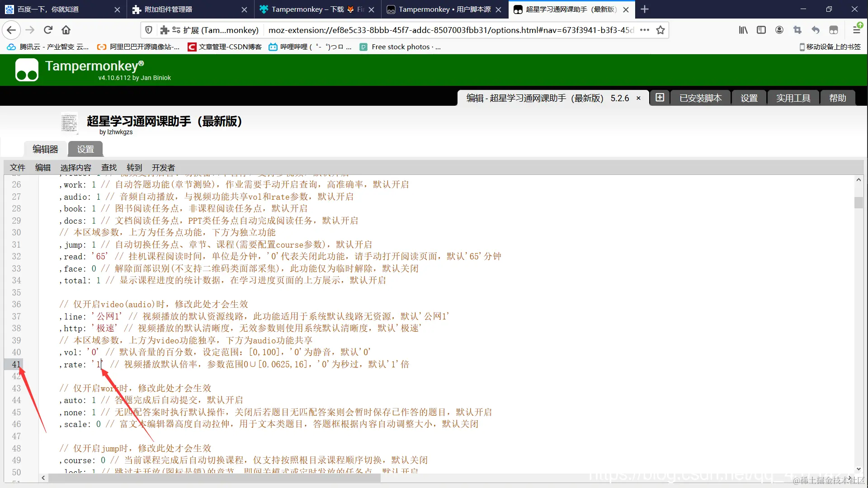Open the 文件 menu
The image size is (868, 488).
tap(17, 168)
